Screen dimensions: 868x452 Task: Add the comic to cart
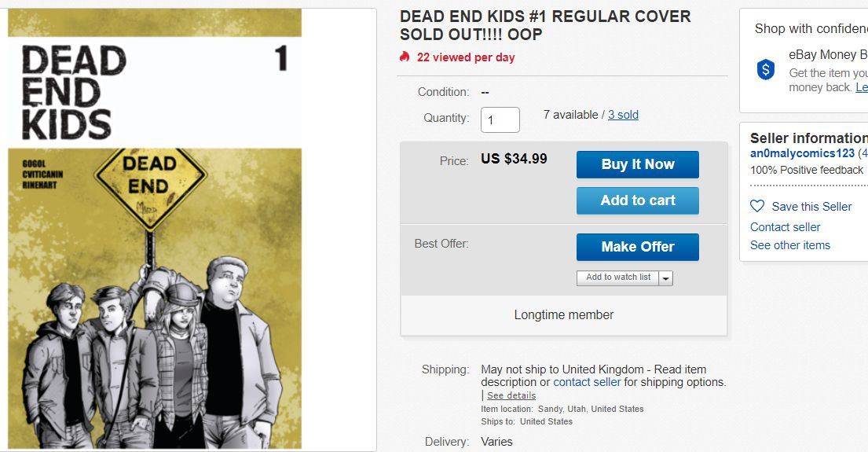pyautogui.click(x=637, y=200)
